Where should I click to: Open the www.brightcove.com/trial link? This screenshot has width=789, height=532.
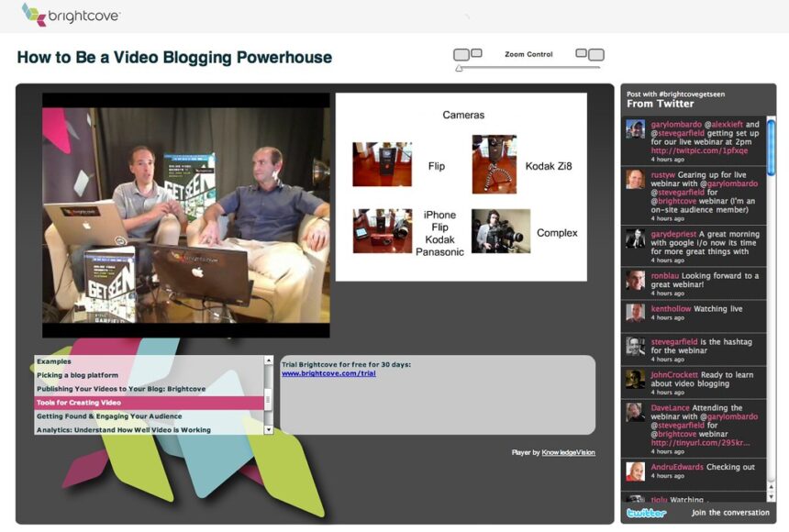(x=328, y=373)
